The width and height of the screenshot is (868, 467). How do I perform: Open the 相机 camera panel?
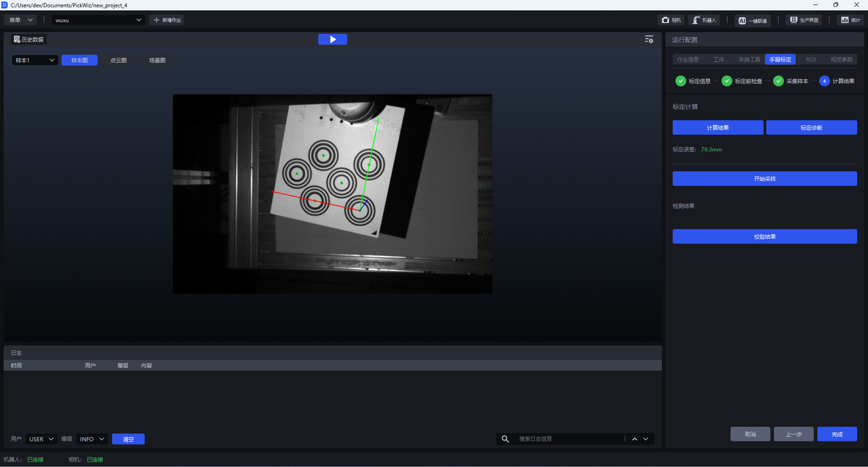coord(671,20)
